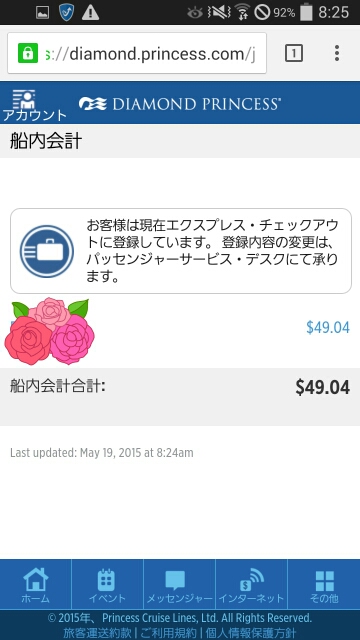Tap the rose flowers image

49,331
